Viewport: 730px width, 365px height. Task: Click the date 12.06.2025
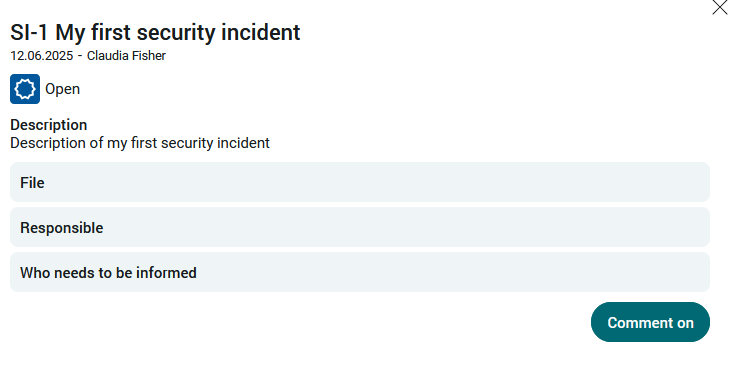tap(42, 56)
